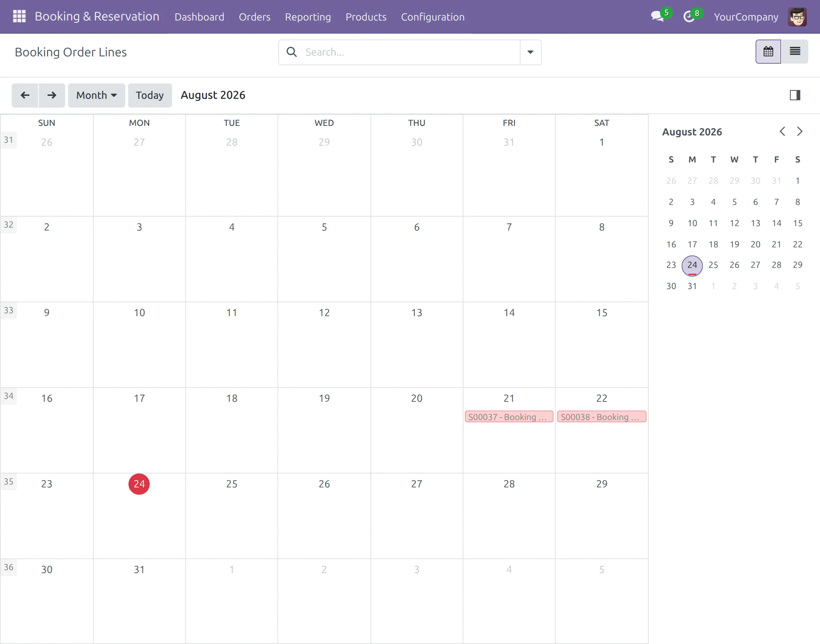
Task: Go to previous month with left arrow button
Action: 25,96
